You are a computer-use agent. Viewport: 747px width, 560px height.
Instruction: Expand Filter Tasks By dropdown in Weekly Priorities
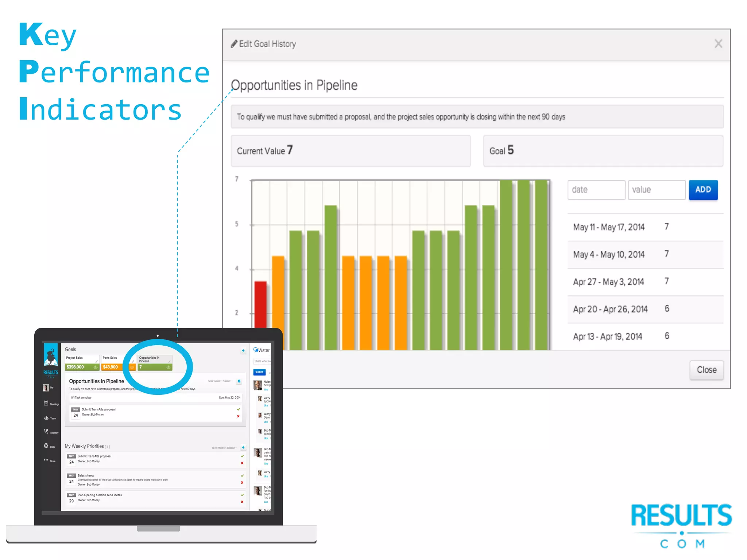pyautogui.click(x=224, y=448)
